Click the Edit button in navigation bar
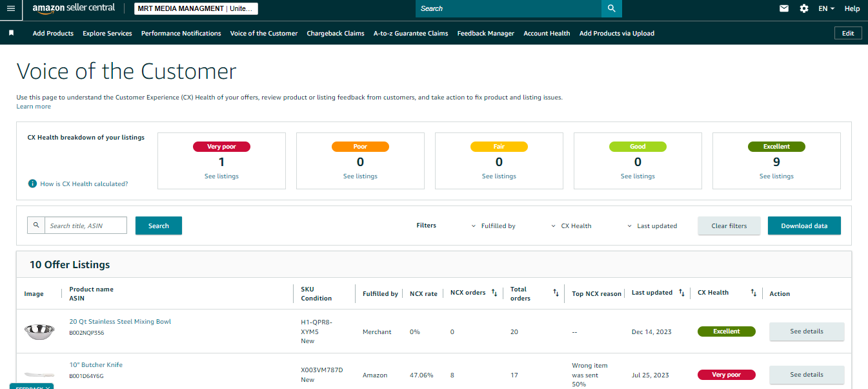868x389 pixels. coord(848,33)
